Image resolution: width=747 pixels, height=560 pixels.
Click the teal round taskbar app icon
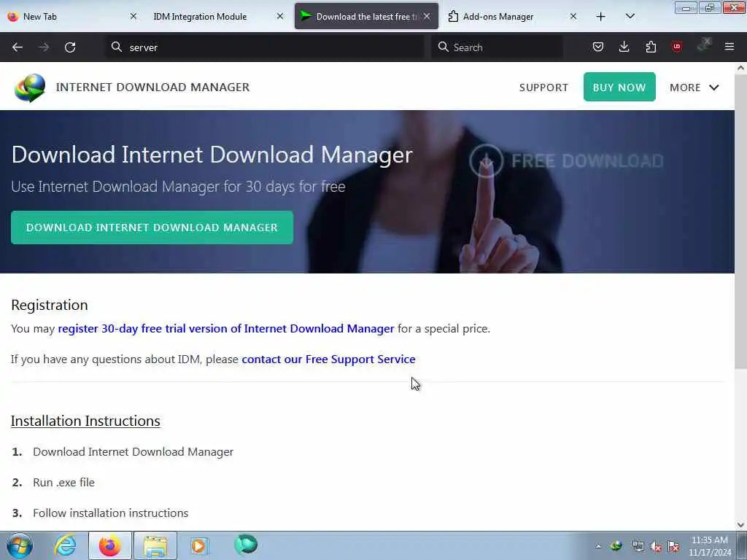[x=246, y=545]
